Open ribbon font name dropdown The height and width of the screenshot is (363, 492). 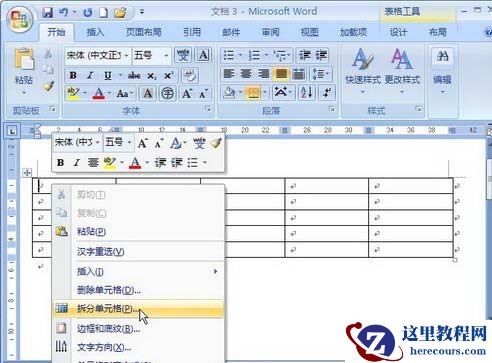(126, 55)
